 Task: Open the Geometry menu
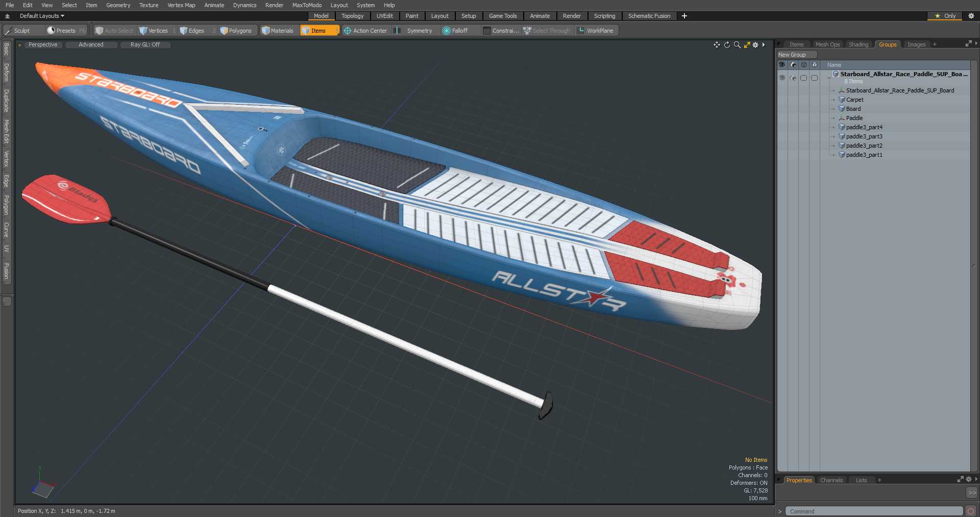point(118,5)
